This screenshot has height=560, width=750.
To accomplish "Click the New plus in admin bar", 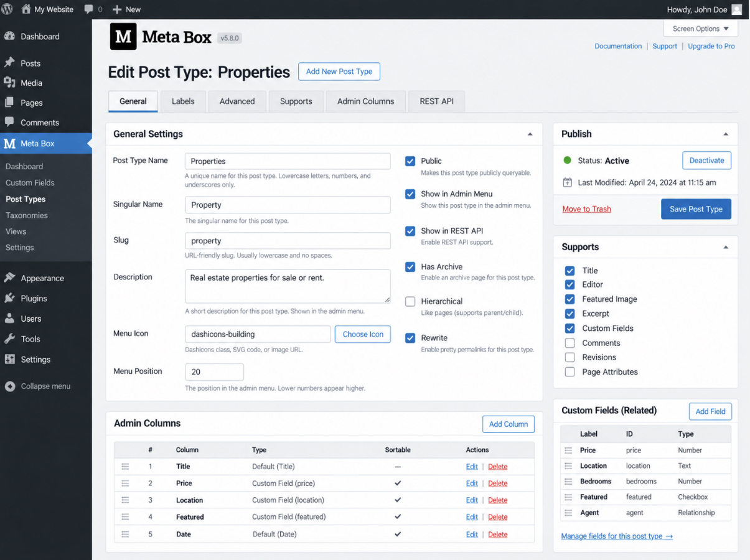I will 117,9.
